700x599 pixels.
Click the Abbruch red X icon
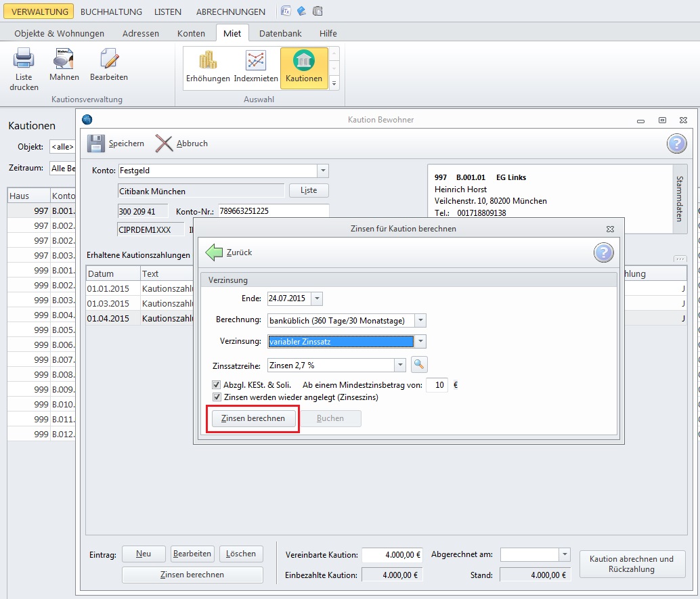click(164, 143)
